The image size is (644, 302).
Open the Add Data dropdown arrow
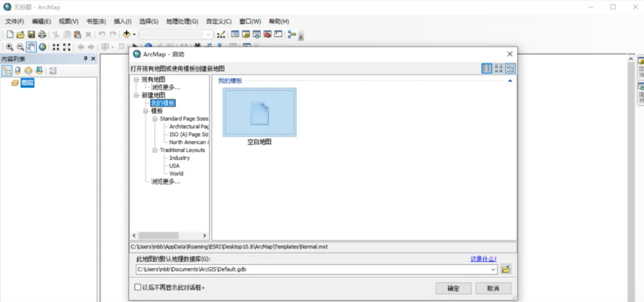click(134, 35)
